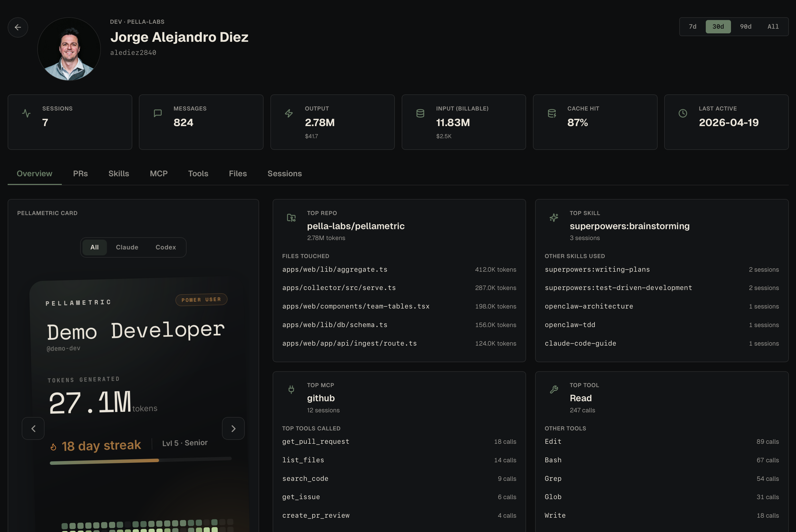Open github top MCP
Screen dimensions: 796x532
[321, 398]
